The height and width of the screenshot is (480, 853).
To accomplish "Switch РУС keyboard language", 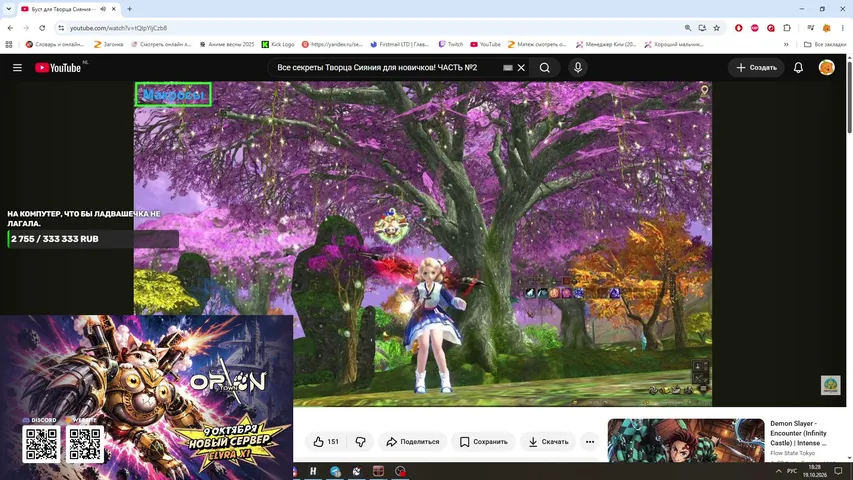I will point(792,471).
